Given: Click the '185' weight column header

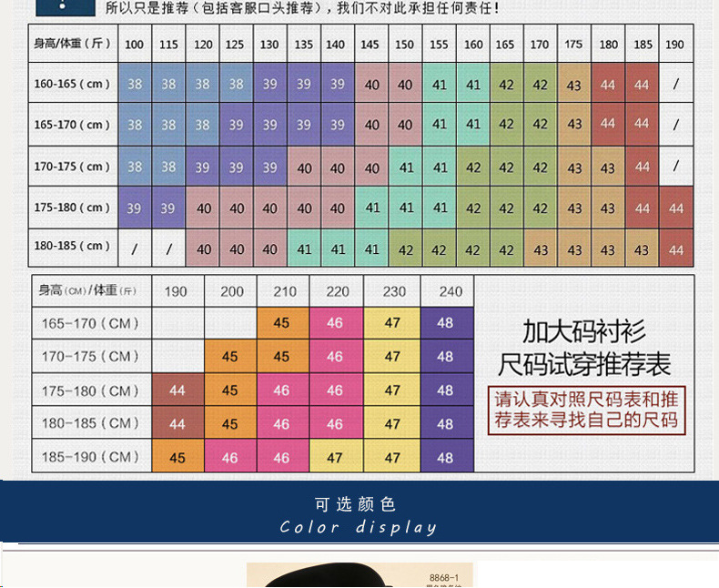Looking at the screenshot, I should tap(643, 45).
